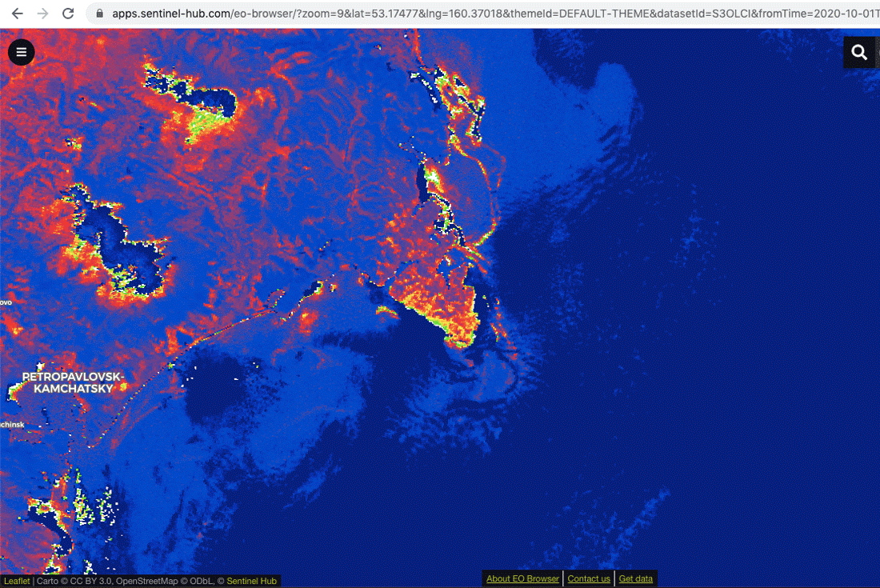Click the Contact us link
This screenshot has height=588, width=880.
click(589, 578)
